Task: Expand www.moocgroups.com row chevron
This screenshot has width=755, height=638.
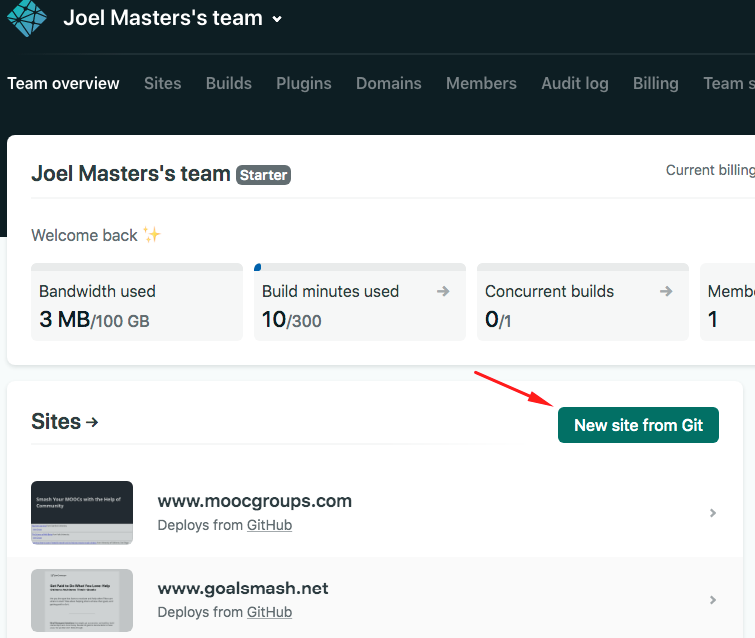Action: pyautogui.click(x=713, y=513)
